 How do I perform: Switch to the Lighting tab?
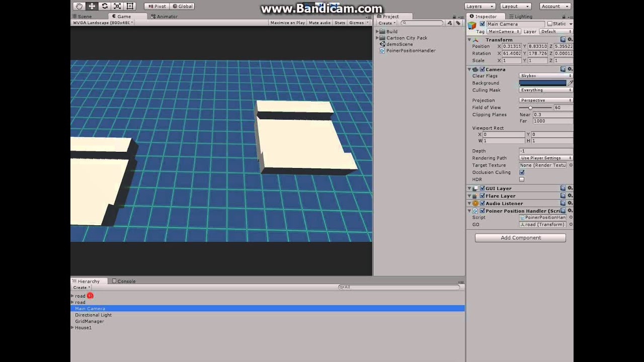(520, 16)
